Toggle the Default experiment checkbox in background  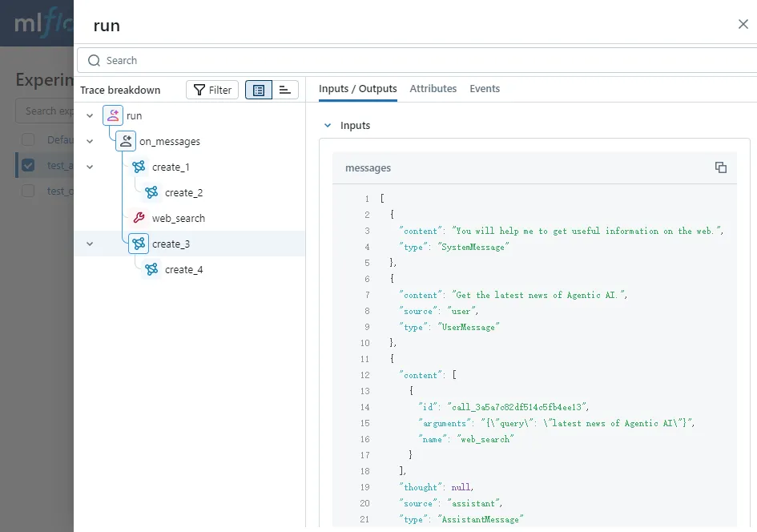[x=28, y=139]
